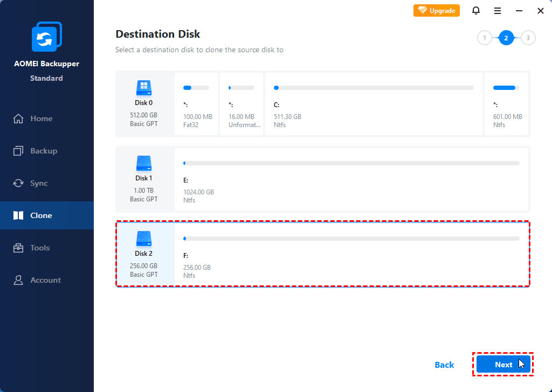
Task: Close the AOMEI Backupper window
Action: pyautogui.click(x=541, y=11)
